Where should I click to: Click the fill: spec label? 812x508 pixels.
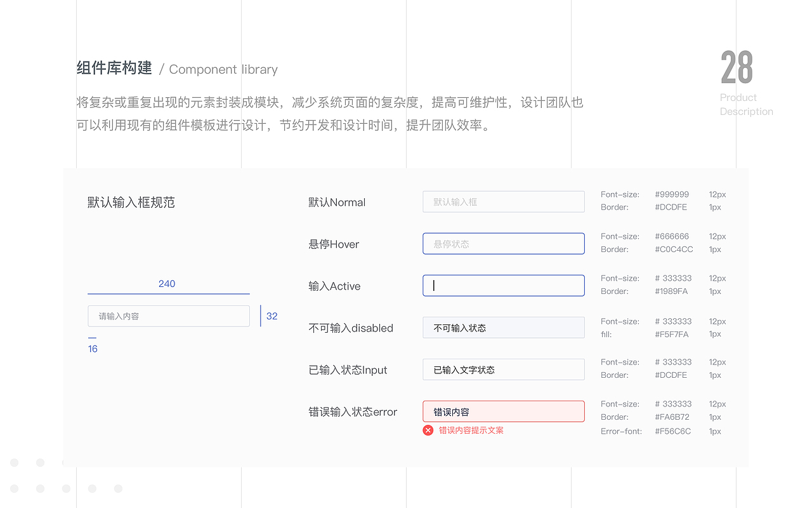click(606, 334)
